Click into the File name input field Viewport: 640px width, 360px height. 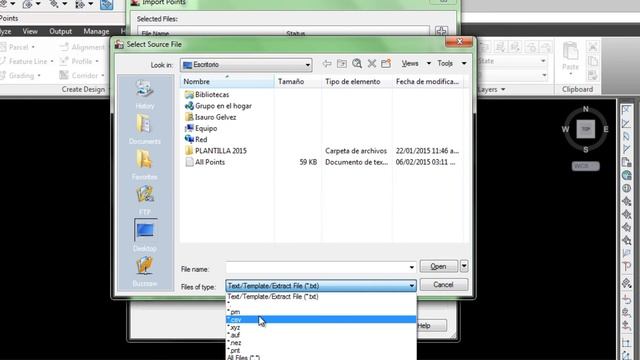pyautogui.click(x=317, y=267)
